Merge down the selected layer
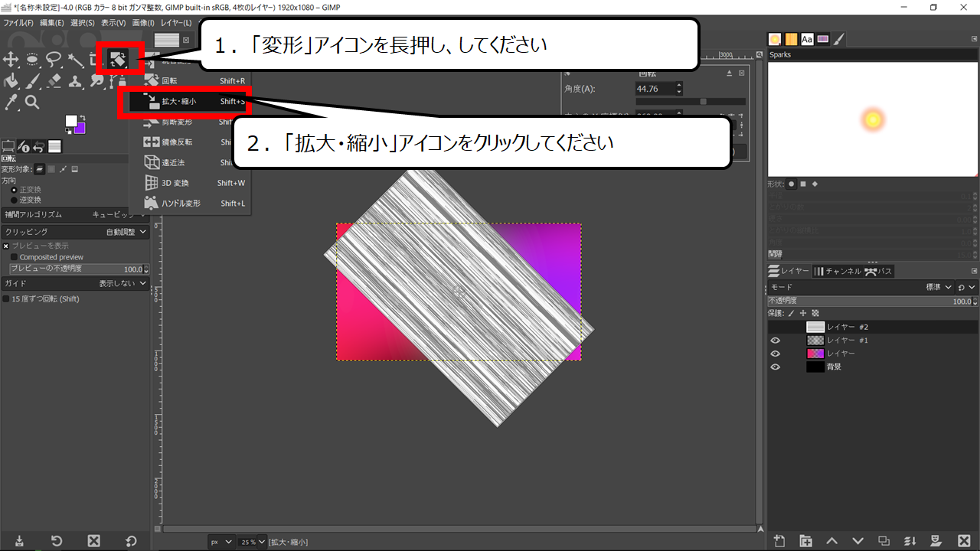 (x=910, y=540)
